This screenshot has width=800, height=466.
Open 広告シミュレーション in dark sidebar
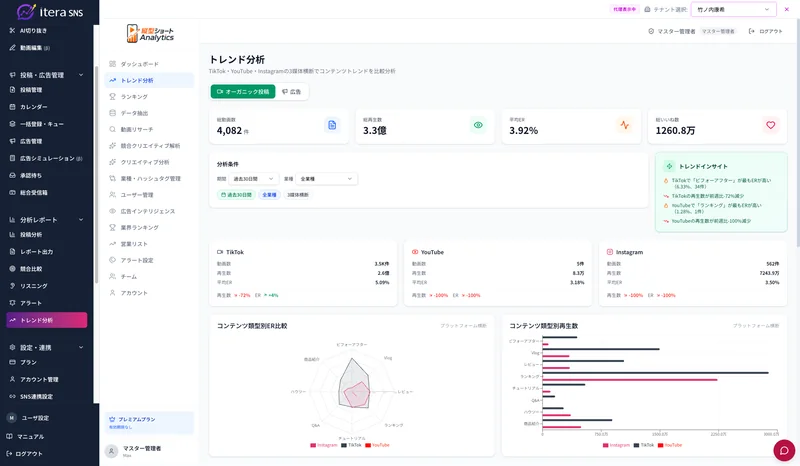click(46, 158)
